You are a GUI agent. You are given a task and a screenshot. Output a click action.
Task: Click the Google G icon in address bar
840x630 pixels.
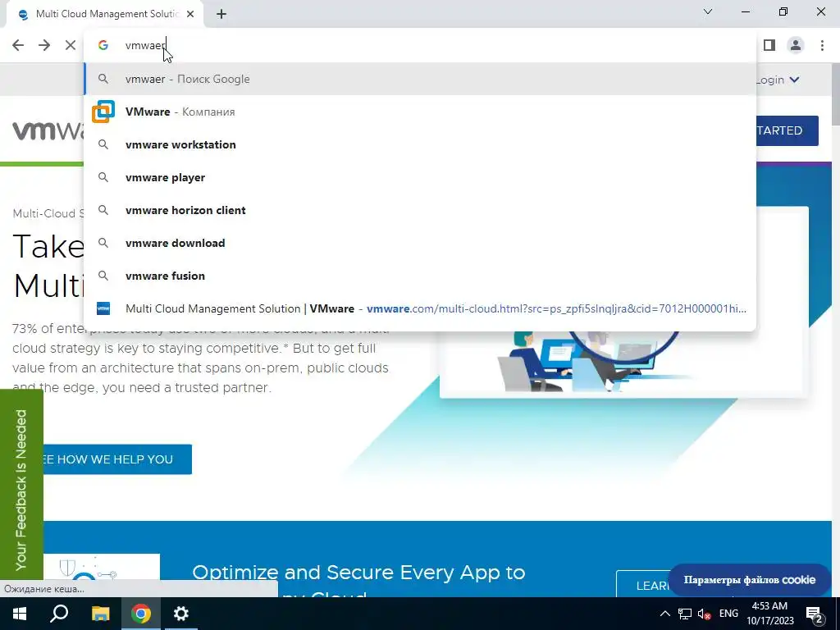pos(103,46)
